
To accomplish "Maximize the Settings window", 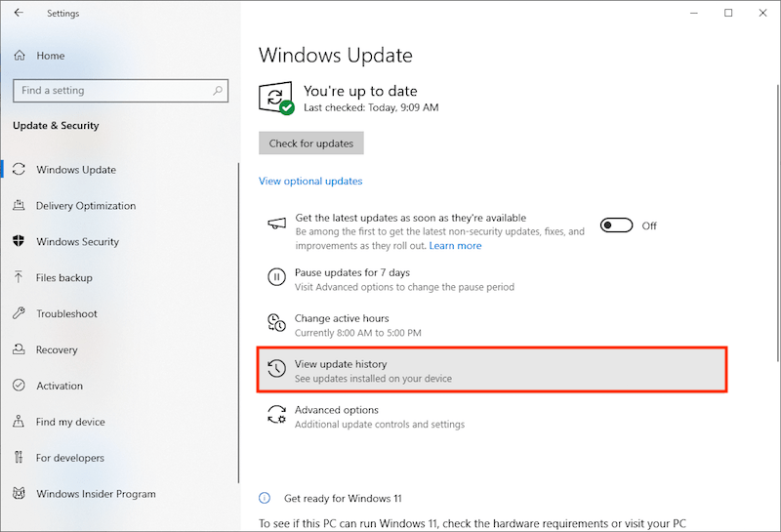I will pos(728,13).
